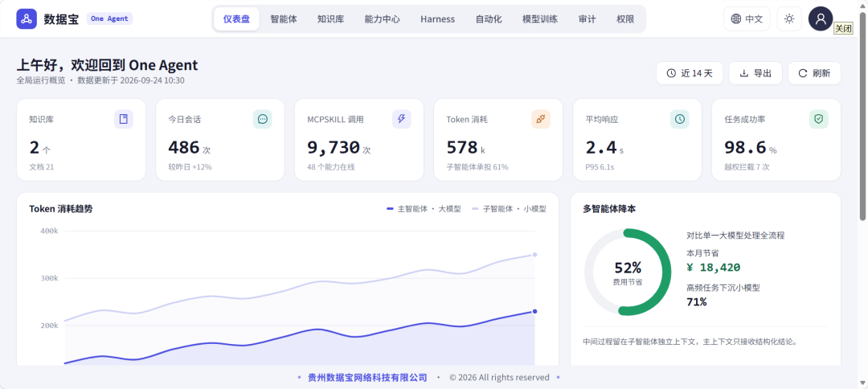
Task: Click the 文档 21 text
Action: [x=42, y=166]
